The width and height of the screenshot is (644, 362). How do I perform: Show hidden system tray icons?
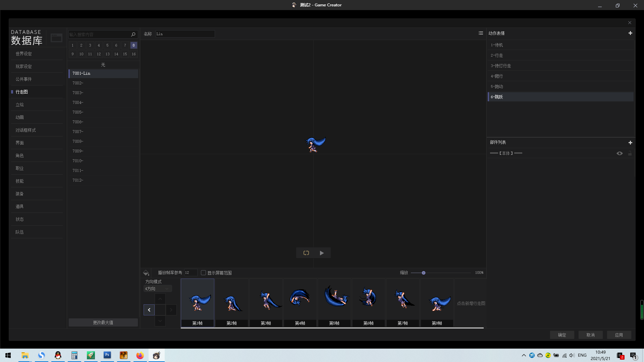524,355
